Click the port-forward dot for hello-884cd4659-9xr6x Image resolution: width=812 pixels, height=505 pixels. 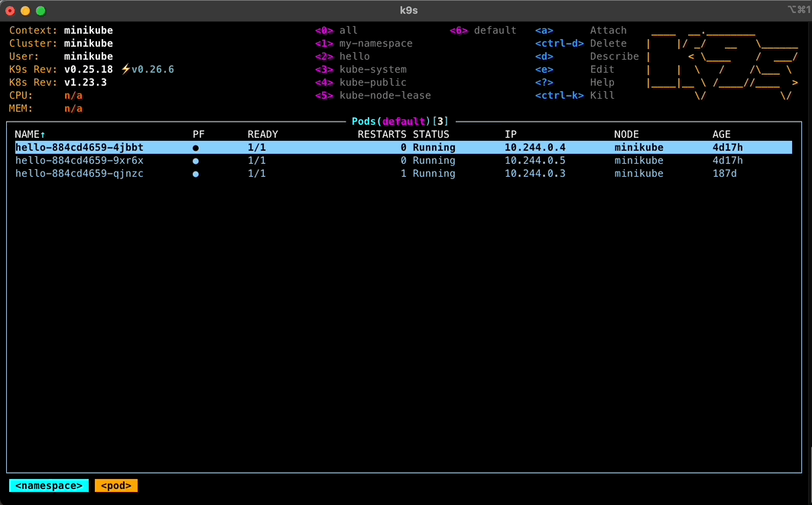coord(196,161)
